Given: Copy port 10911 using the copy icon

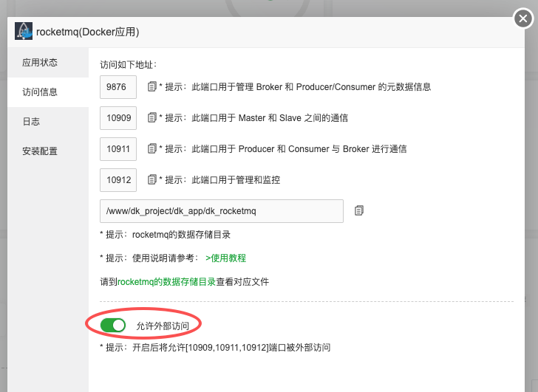Looking at the screenshot, I should point(151,149).
